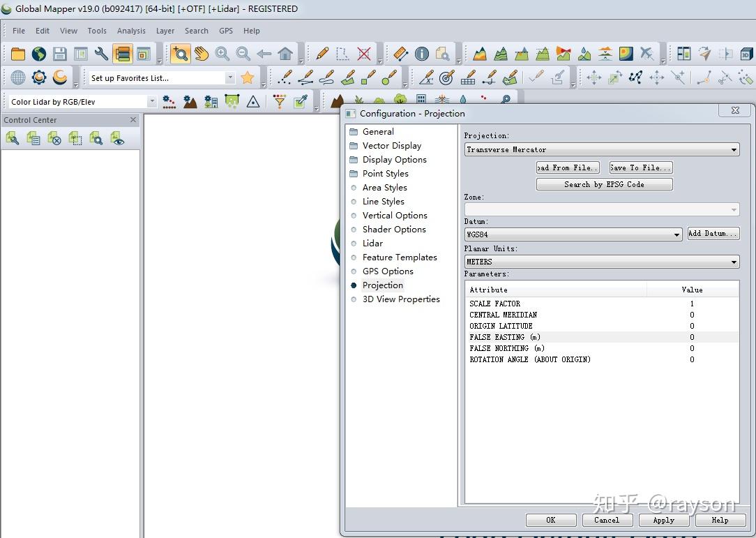Click the floppy-disk Save Workspace icon

[60, 54]
